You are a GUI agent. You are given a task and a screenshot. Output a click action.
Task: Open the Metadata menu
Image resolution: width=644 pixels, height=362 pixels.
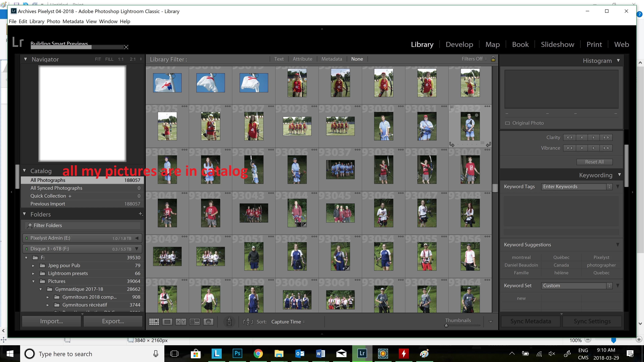(x=73, y=21)
